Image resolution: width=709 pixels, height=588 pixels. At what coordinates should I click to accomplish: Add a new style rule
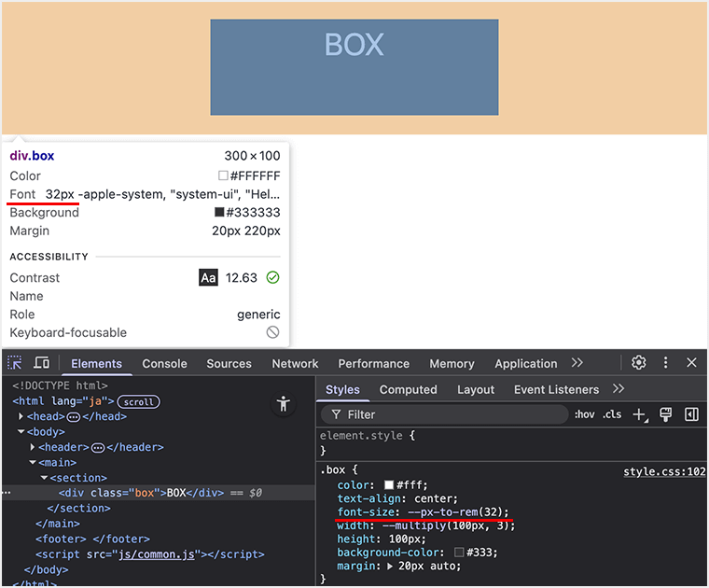[x=639, y=414]
